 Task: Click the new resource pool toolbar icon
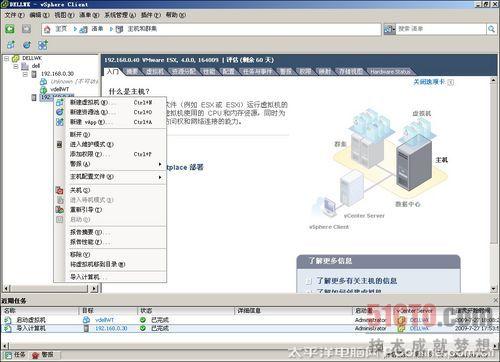click(x=27, y=45)
